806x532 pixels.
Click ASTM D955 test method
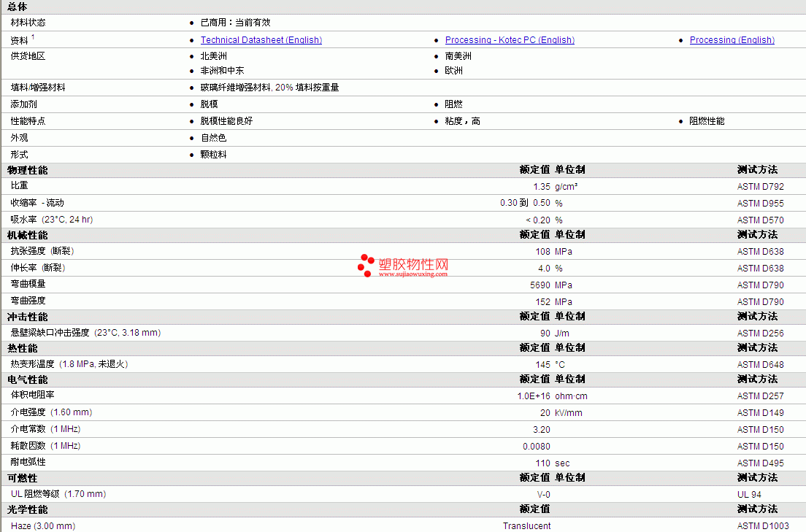pos(760,204)
